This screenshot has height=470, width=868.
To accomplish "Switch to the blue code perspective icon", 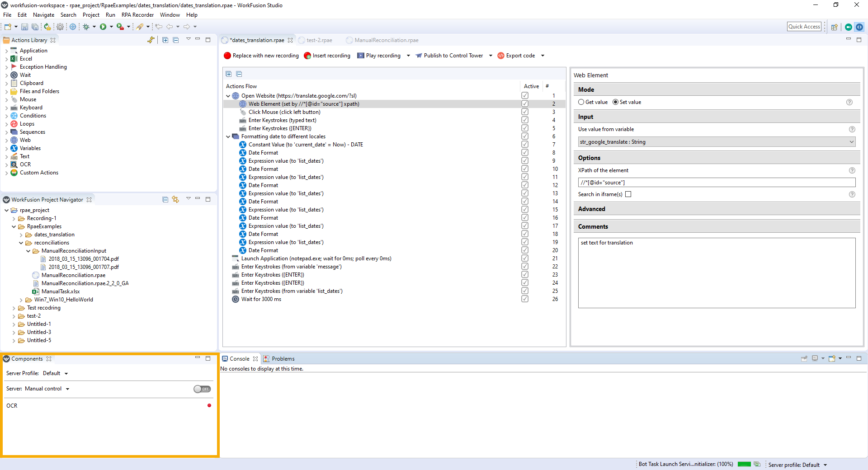I will pos(859,27).
